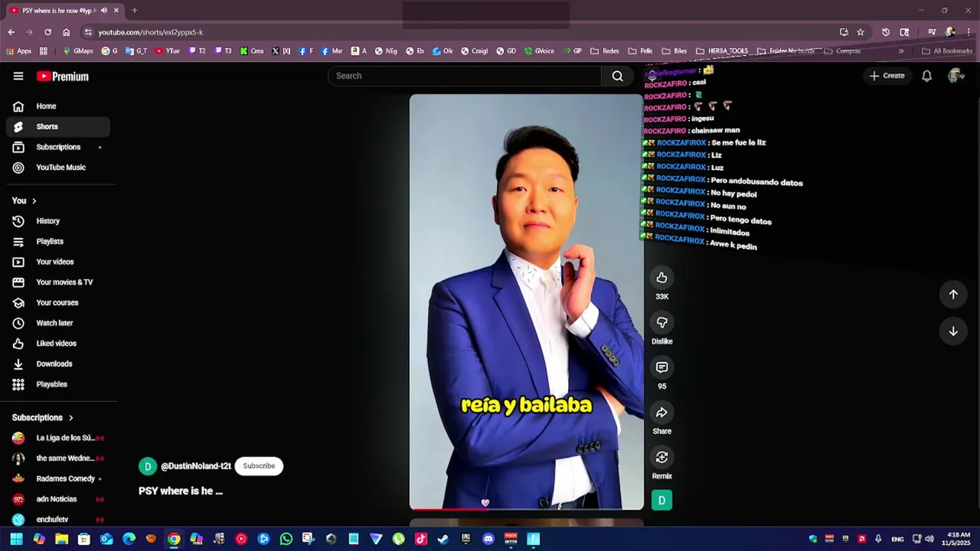Show hidden bookmarks with chevron
980x551 pixels.
[900, 51]
